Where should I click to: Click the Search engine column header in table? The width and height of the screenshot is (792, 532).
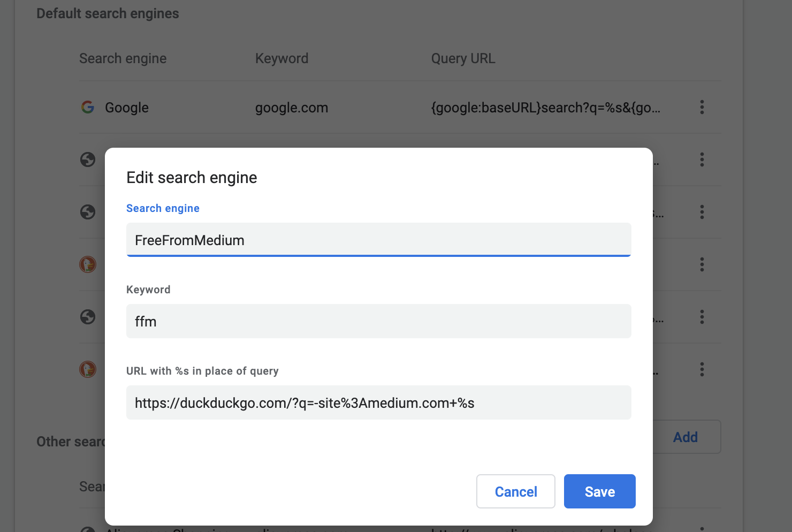point(123,58)
